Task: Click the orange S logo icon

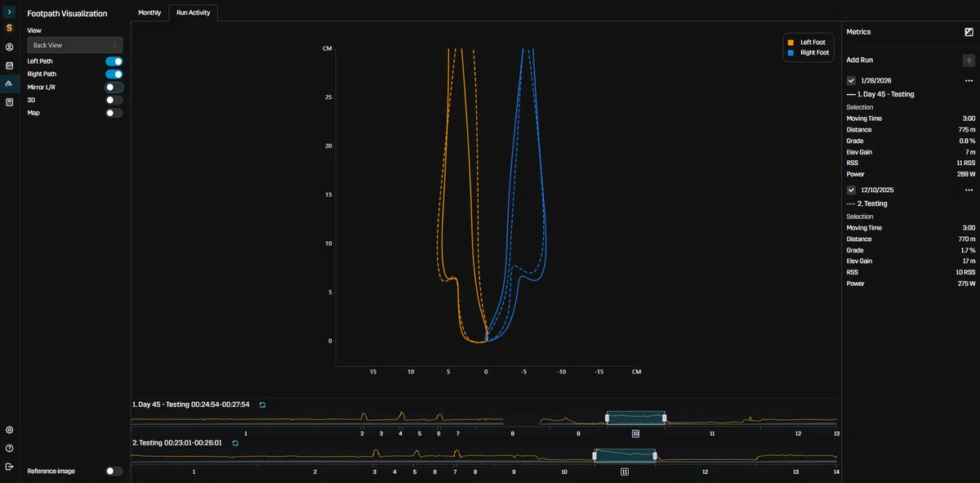Action: [10, 28]
